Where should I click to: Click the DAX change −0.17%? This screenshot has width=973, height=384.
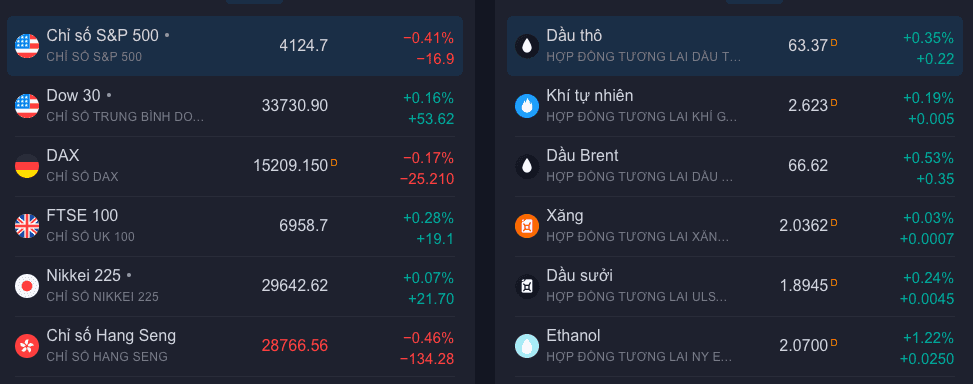(x=428, y=158)
